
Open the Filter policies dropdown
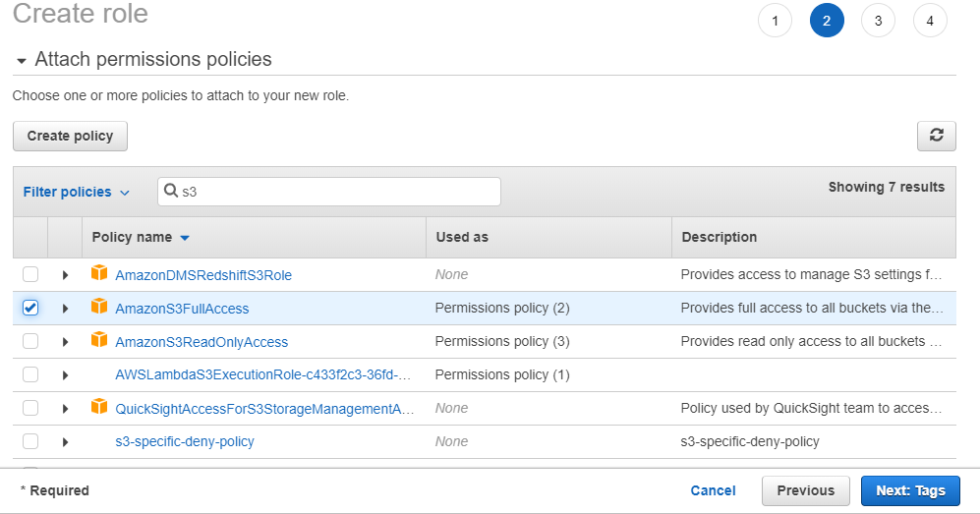[77, 192]
